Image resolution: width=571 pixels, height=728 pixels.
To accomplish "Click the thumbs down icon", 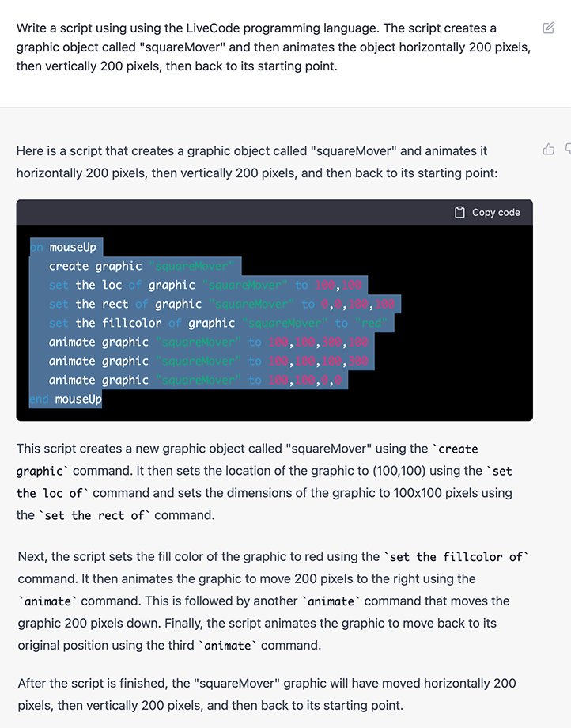I will click(x=567, y=149).
